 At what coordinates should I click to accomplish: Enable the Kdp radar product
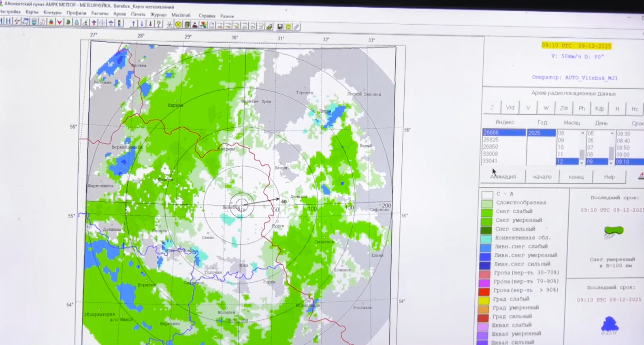click(599, 109)
